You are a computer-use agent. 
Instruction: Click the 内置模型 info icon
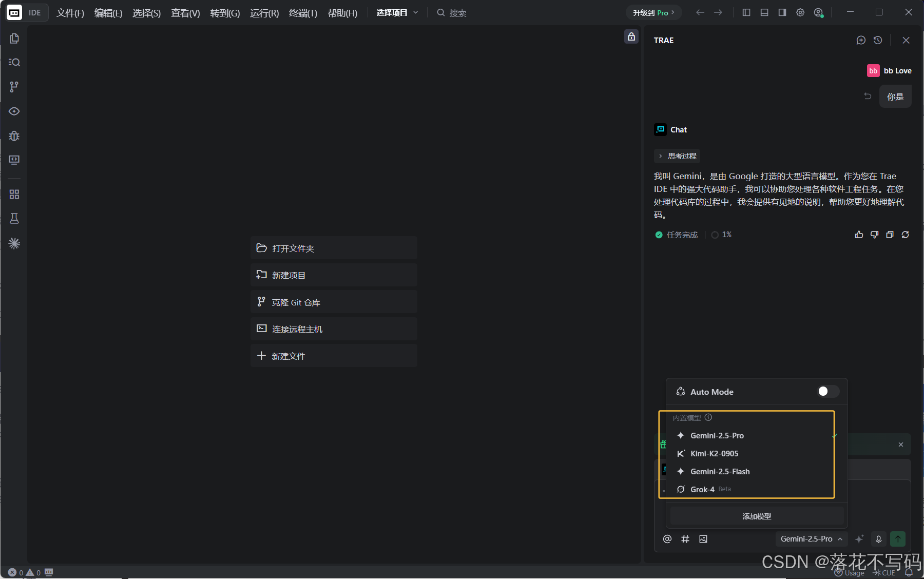pyautogui.click(x=708, y=417)
